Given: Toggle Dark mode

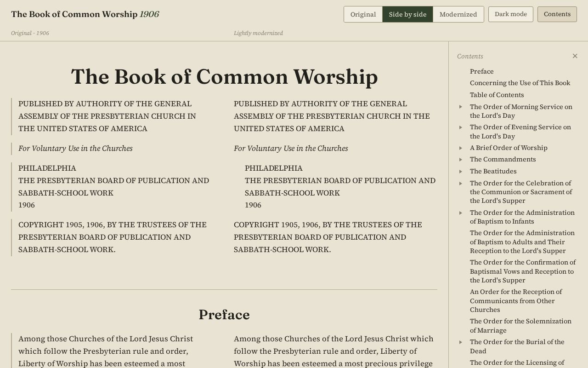Looking at the screenshot, I should coord(511,14).
